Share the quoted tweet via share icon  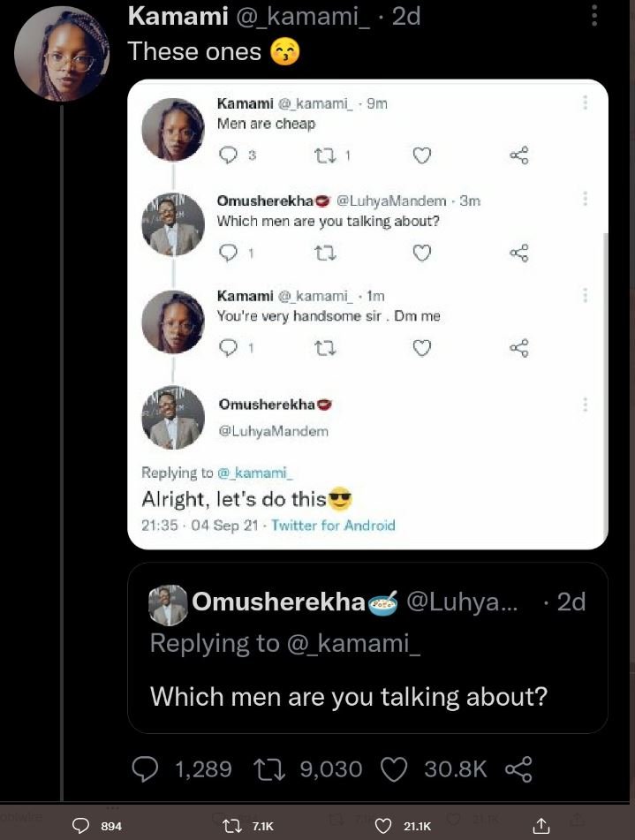click(x=518, y=769)
